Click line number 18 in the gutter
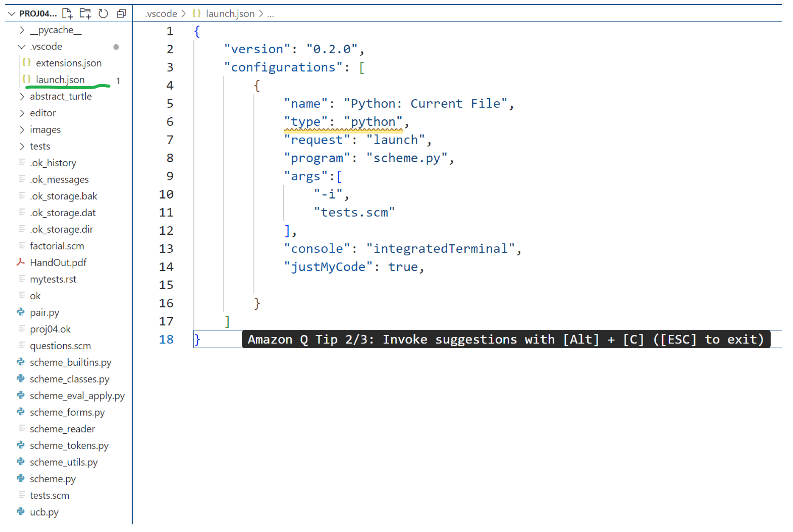The width and height of the screenshot is (793, 532). [x=166, y=339]
